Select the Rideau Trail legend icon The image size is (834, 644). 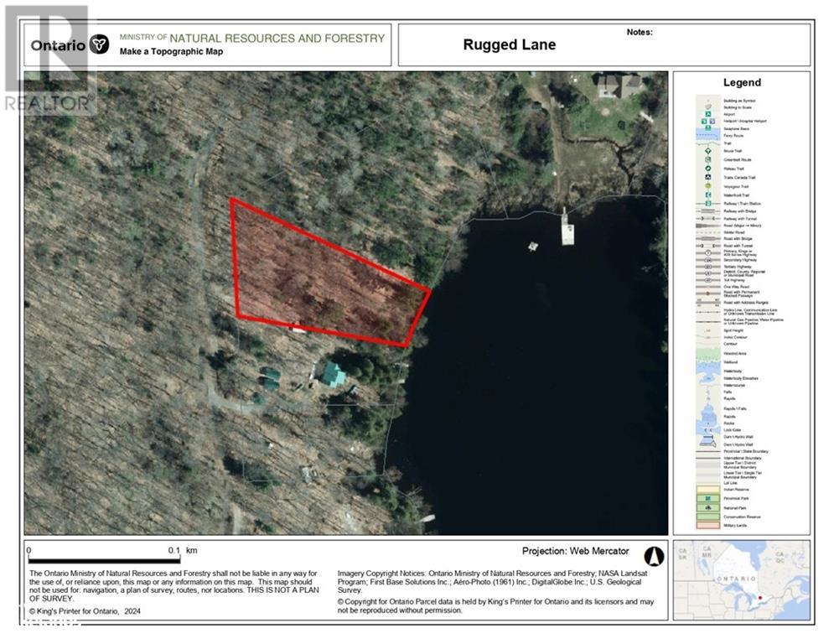pyautogui.click(x=707, y=169)
